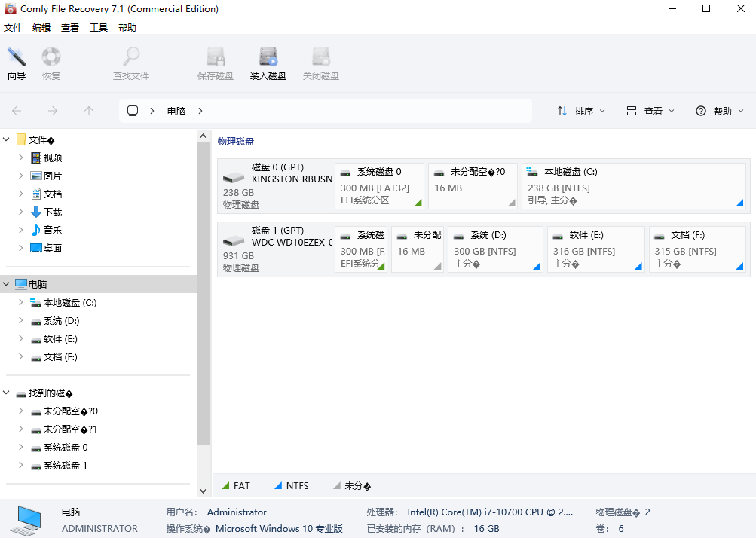Click the 关闭磁盘 close disk tool
The width and height of the screenshot is (756, 538).
click(320, 63)
